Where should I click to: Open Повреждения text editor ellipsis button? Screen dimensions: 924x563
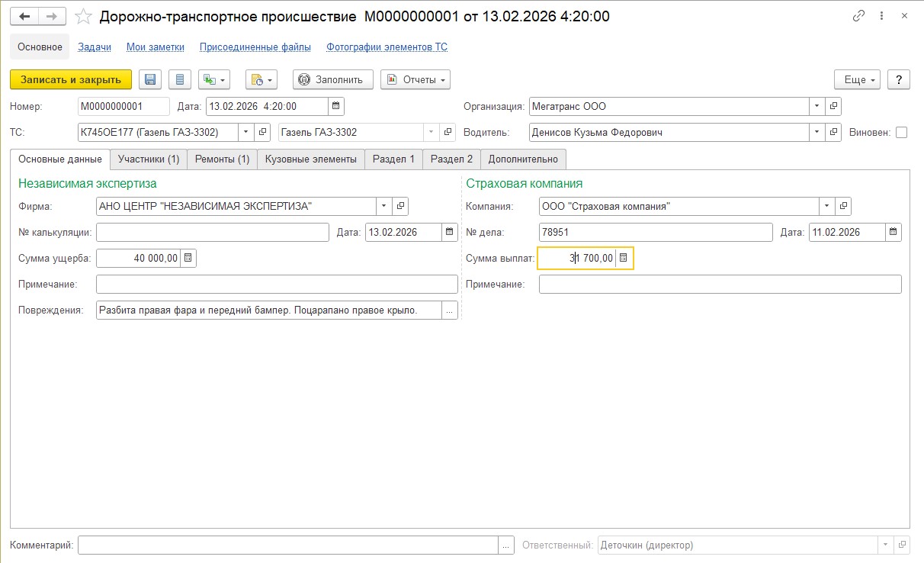click(450, 310)
